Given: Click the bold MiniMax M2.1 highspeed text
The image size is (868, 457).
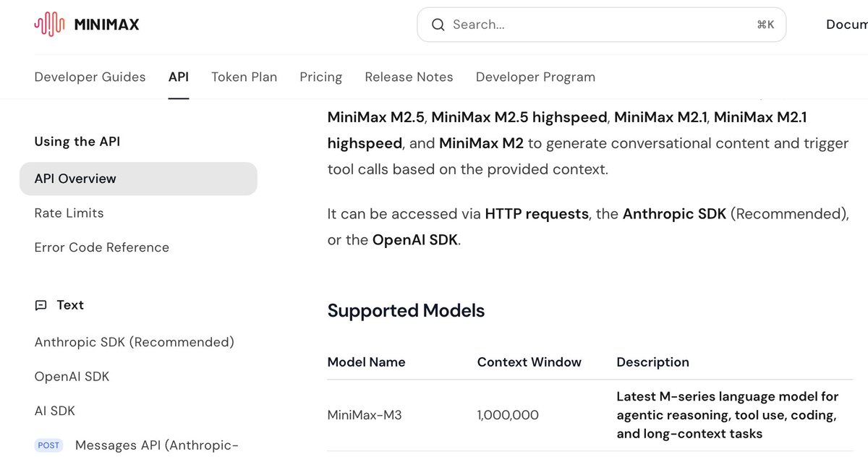Looking at the screenshot, I should coord(567,130).
